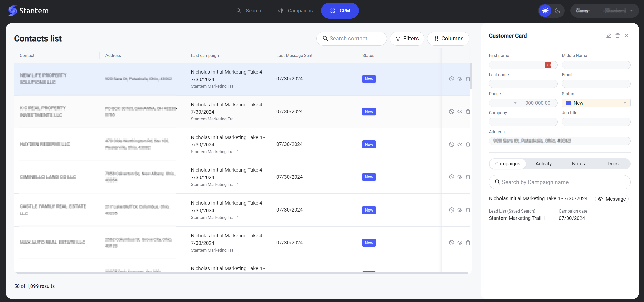This screenshot has height=302, width=644.
Task: Click campaign title in Customer Card Campaigns list
Action: (538, 198)
